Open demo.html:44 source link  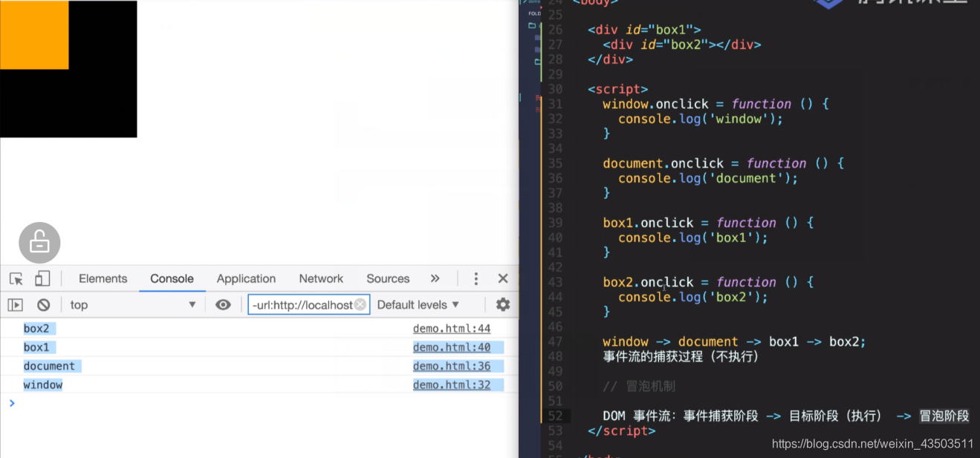point(452,329)
